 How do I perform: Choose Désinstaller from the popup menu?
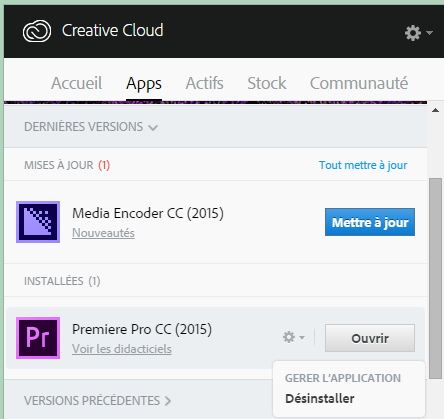pos(320,399)
